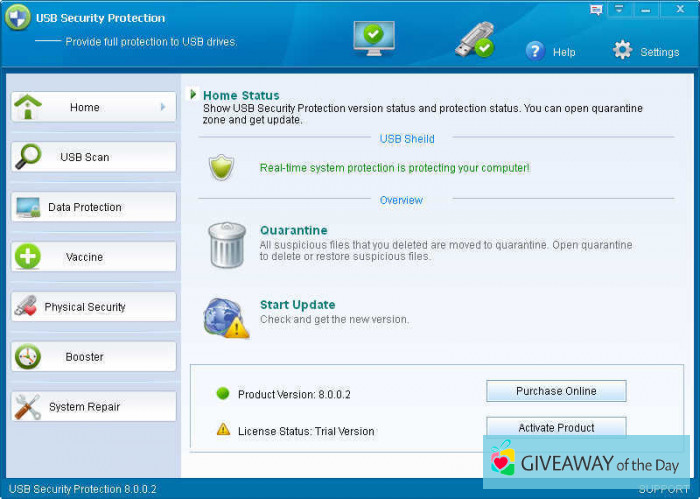Image resolution: width=700 pixels, height=499 pixels.
Task: Open the Data Protection section
Action: tap(93, 207)
